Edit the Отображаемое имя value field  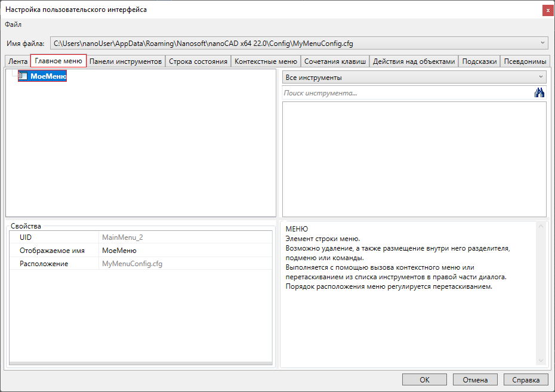coord(185,251)
